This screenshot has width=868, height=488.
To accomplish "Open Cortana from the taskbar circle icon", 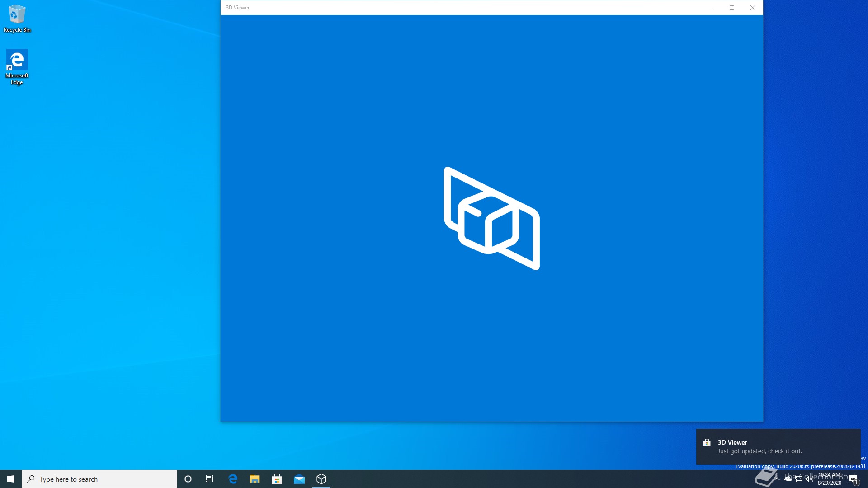I will tap(188, 479).
